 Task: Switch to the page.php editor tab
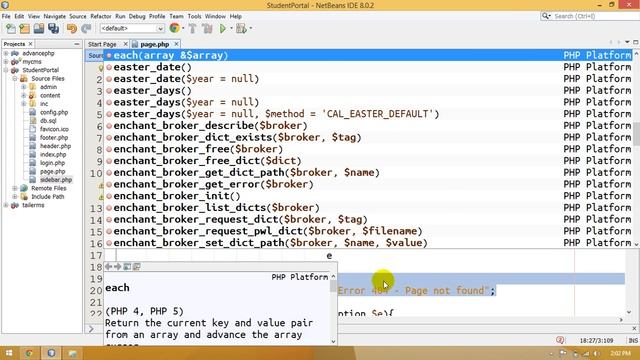click(x=155, y=44)
